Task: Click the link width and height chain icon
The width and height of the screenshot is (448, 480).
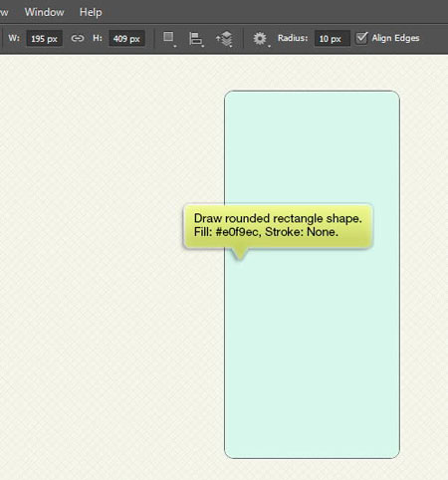Action: pyautogui.click(x=78, y=38)
